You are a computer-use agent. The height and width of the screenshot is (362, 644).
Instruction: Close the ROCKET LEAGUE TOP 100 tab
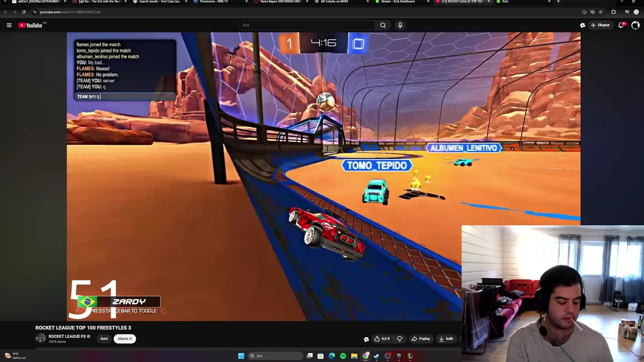489,2
